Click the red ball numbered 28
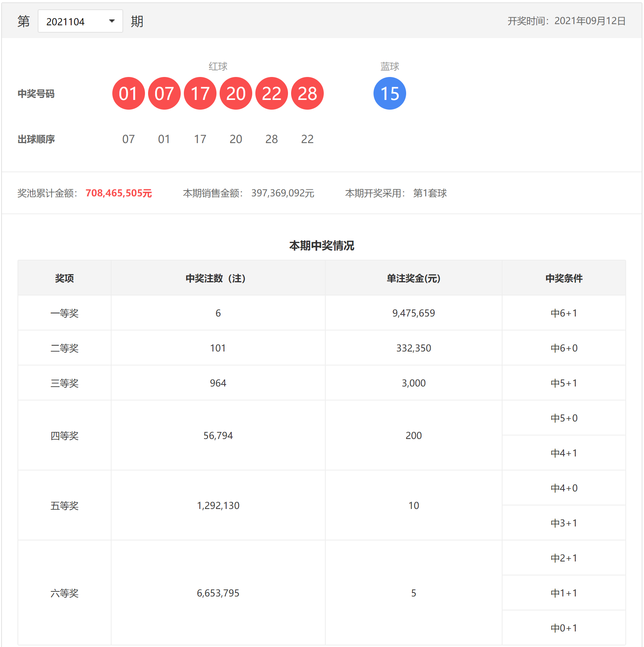The width and height of the screenshot is (644, 647). (307, 94)
